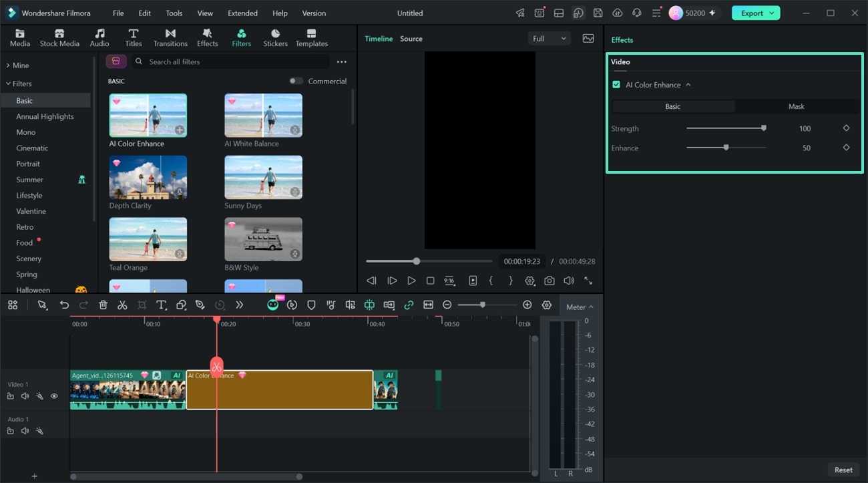Expand more timeline tools chevron
Screen dimensions: 868x483
[x=239, y=305]
